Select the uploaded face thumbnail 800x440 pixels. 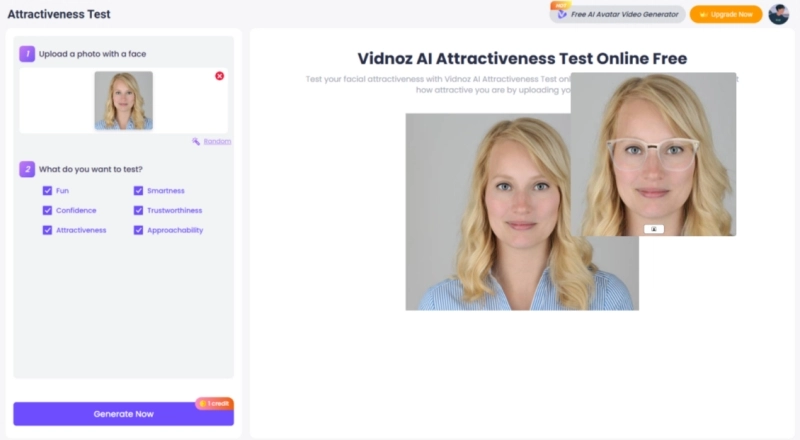click(123, 100)
